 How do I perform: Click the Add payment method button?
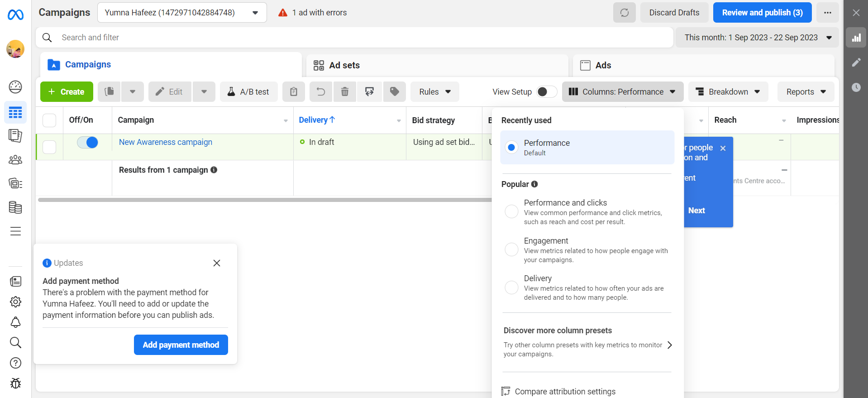coord(181,345)
